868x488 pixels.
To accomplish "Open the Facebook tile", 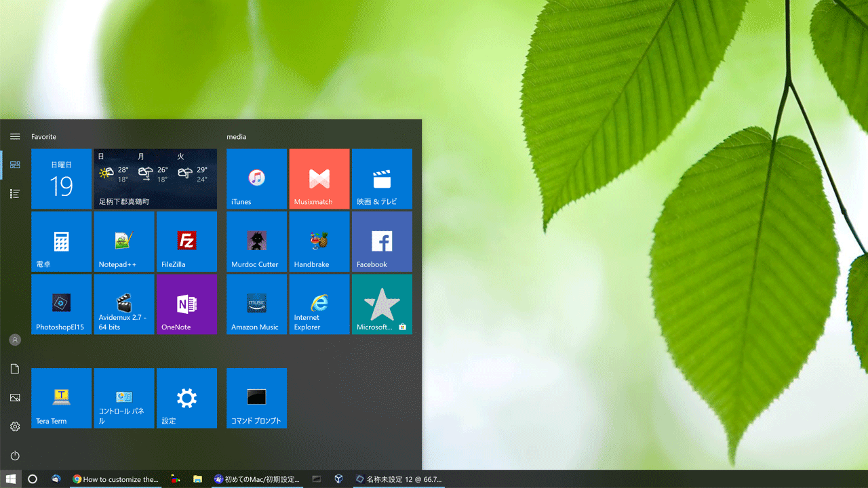I will coord(382,241).
